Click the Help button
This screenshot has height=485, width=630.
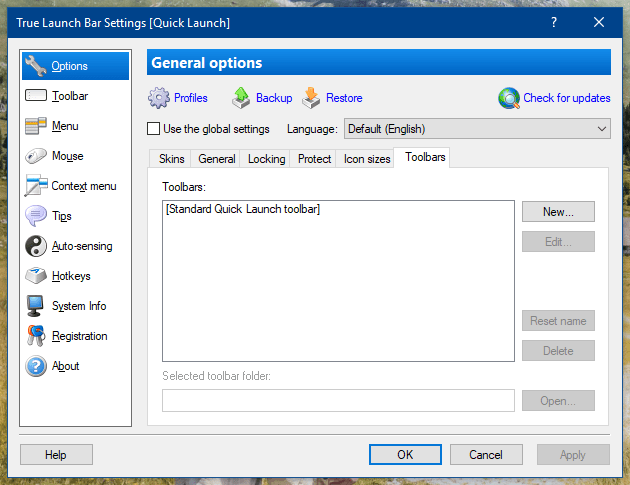point(56,454)
